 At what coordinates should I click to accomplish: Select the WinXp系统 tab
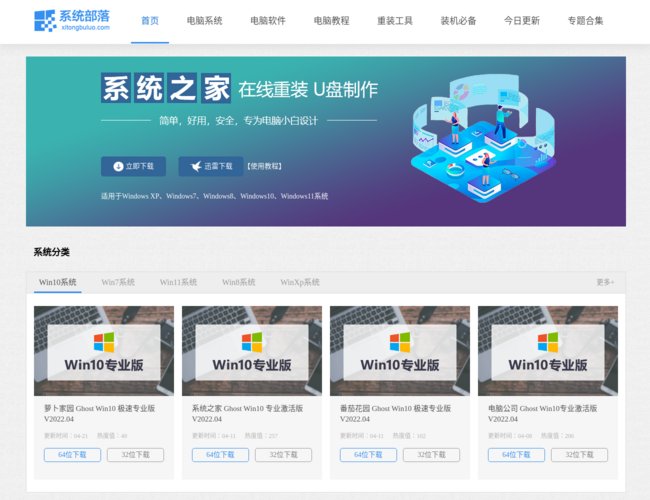(x=300, y=283)
